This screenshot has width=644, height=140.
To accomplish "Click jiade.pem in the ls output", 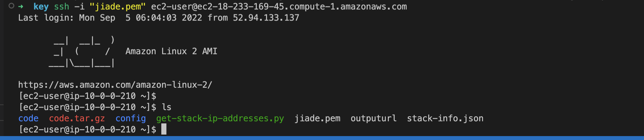I will 317,118.
